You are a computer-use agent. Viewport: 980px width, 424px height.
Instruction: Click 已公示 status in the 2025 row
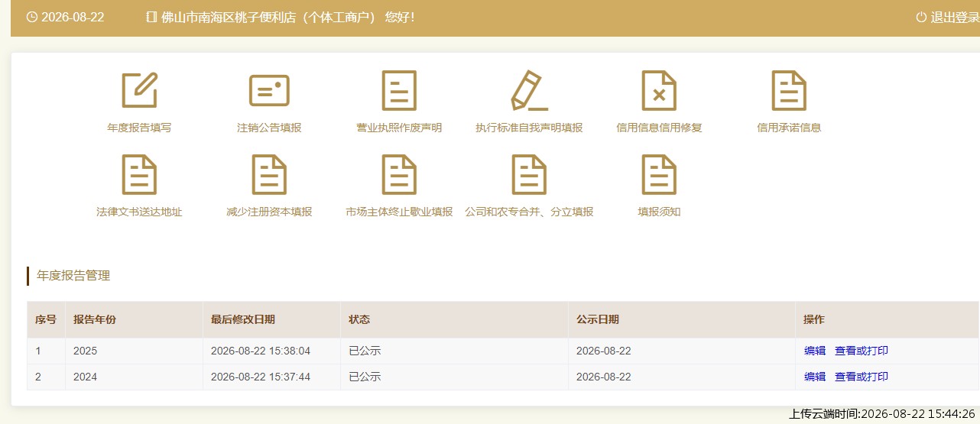point(365,351)
